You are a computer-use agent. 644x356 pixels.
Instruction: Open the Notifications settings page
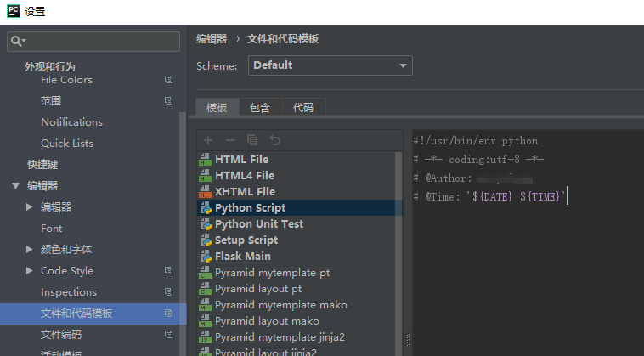click(x=71, y=122)
